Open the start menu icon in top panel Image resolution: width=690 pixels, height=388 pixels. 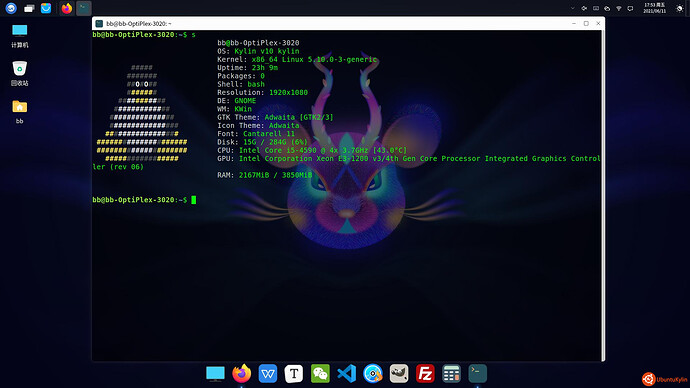point(11,8)
